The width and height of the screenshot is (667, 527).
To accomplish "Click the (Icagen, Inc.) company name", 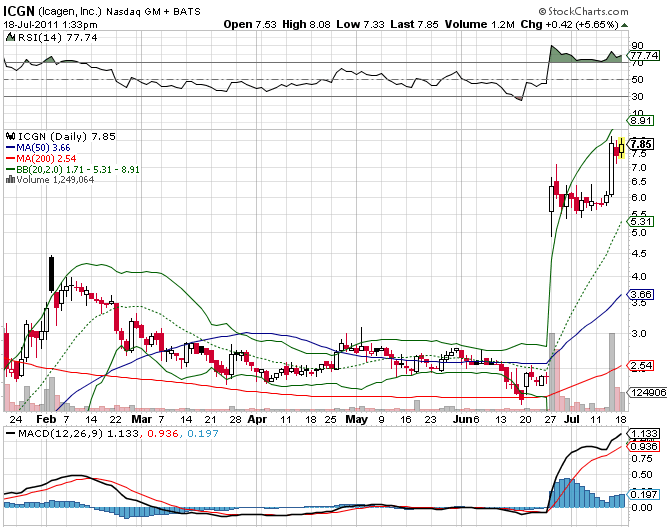I will pyautogui.click(x=70, y=11).
